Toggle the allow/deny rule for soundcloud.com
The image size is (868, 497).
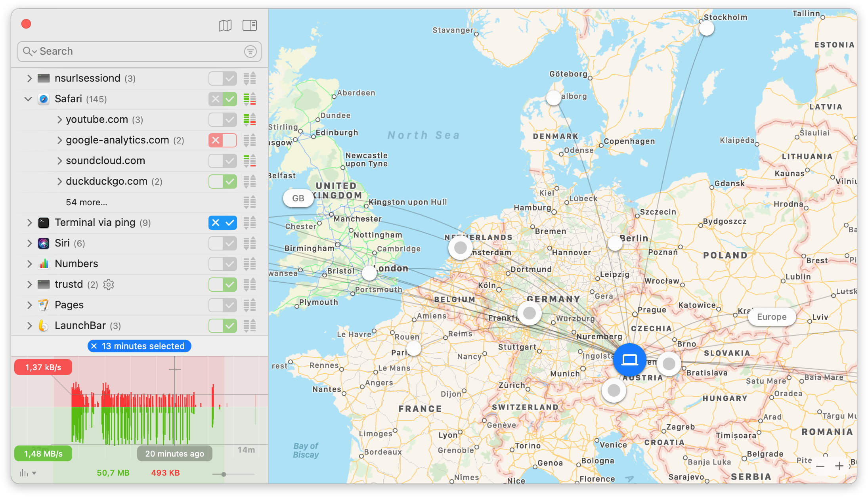[223, 161]
